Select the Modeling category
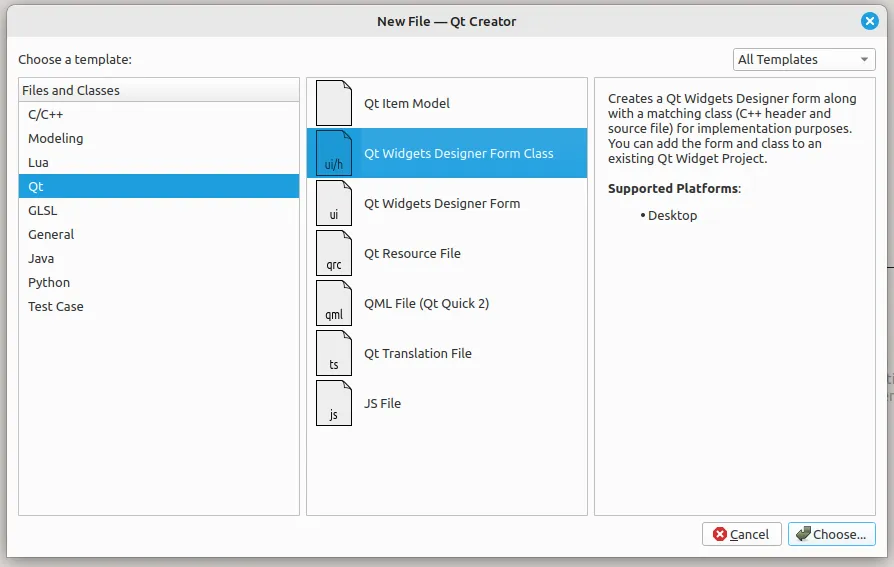Viewport: 894px width, 567px height. (x=159, y=138)
